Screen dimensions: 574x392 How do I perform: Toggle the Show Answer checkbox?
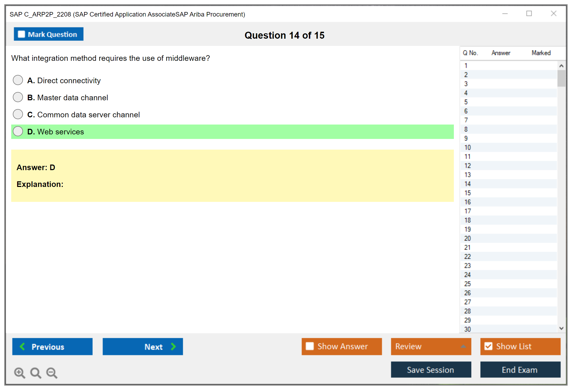pos(310,346)
